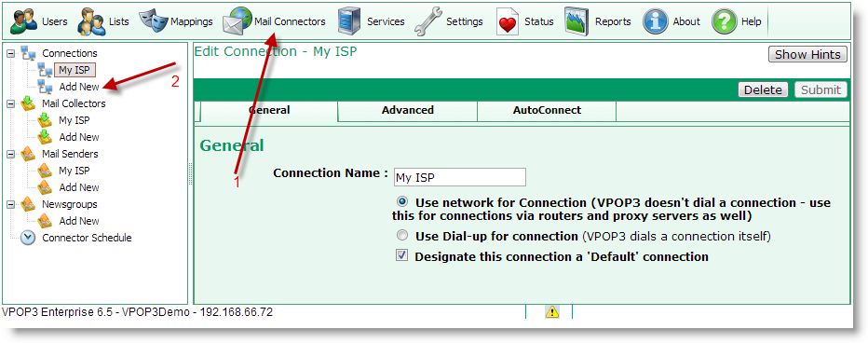Open the Lists people icon
This screenshot has height=343, width=868.
90,21
